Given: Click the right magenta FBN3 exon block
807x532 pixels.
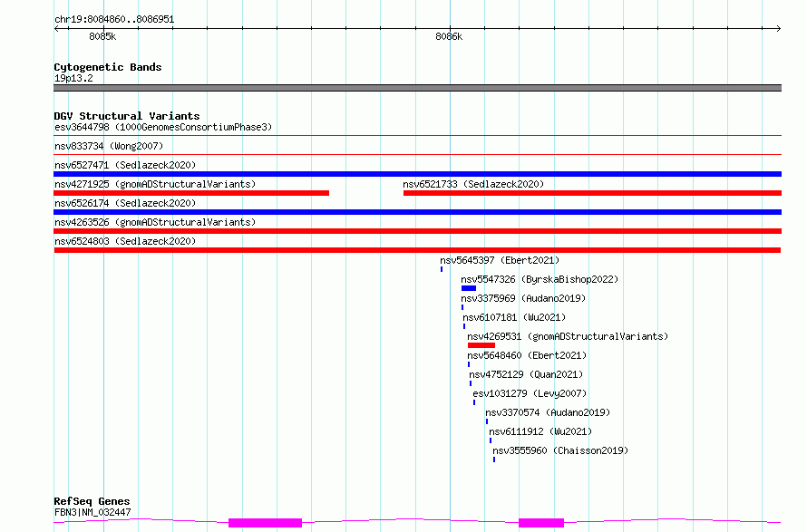Looking at the screenshot, I should click(541, 523).
